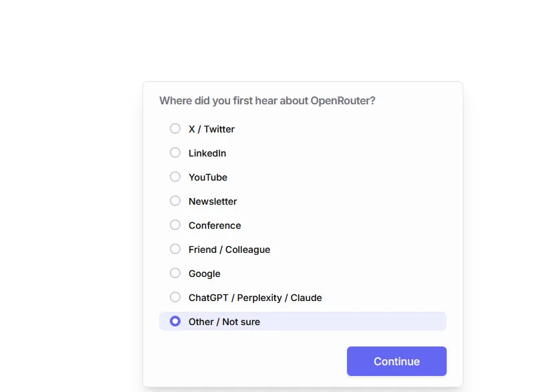
Task: Choose the Friend / Colleague radio button
Action: point(175,249)
